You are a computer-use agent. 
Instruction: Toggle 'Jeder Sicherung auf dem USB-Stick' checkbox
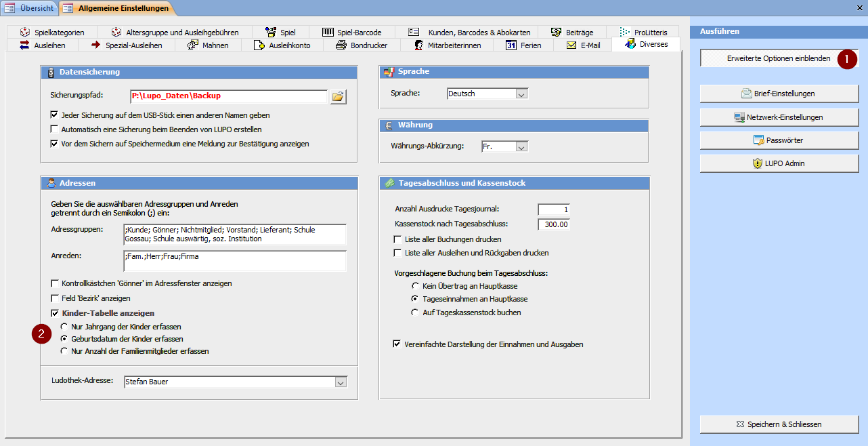(55, 115)
